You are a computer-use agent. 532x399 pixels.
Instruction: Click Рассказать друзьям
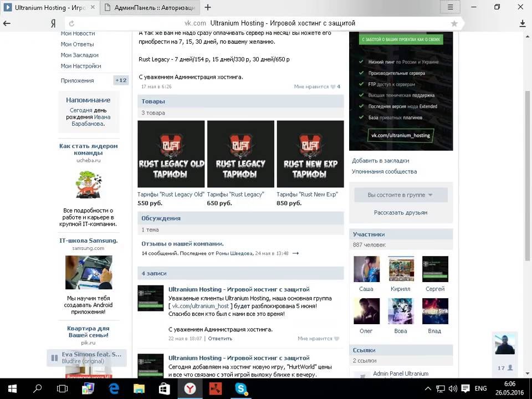[401, 213]
